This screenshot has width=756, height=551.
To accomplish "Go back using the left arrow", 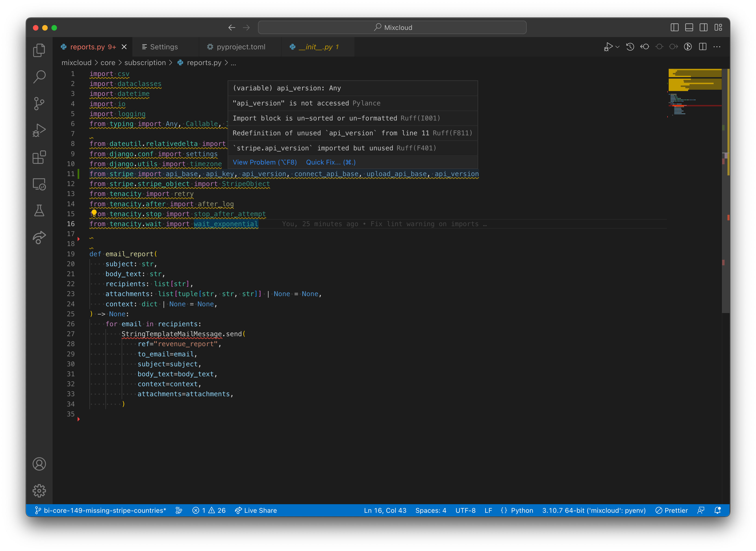I will [x=232, y=28].
